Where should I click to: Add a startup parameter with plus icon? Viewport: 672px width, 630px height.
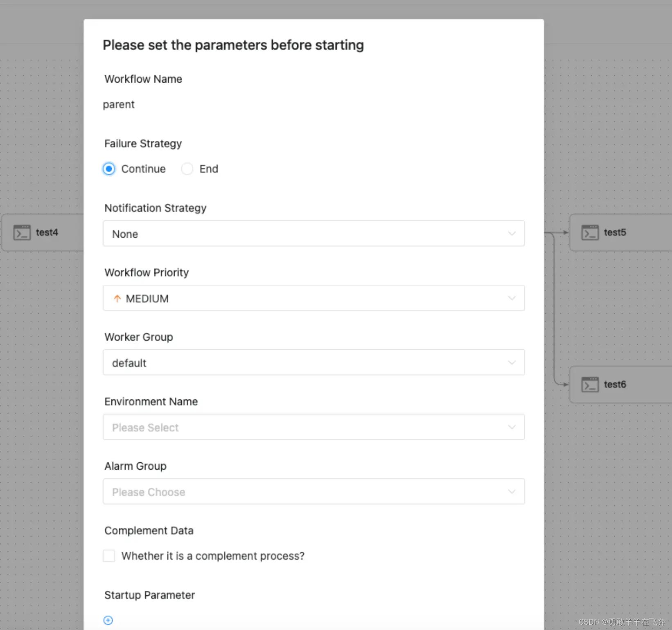108,620
